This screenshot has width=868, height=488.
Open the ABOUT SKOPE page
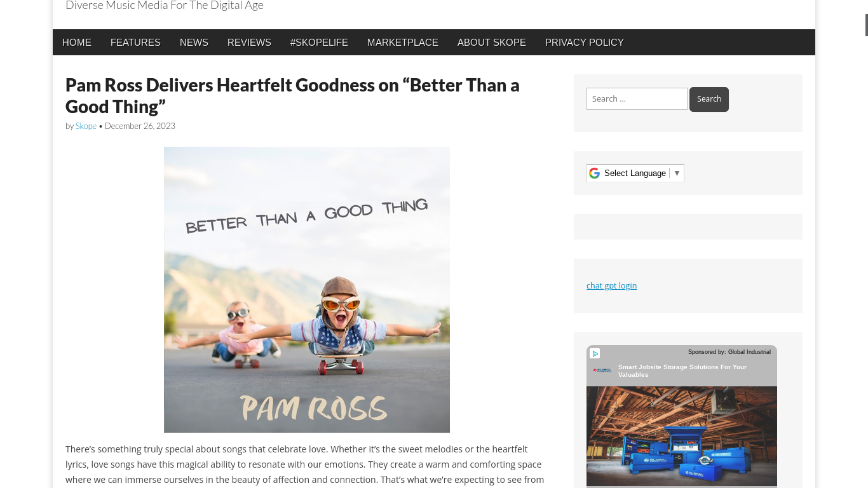[492, 43]
